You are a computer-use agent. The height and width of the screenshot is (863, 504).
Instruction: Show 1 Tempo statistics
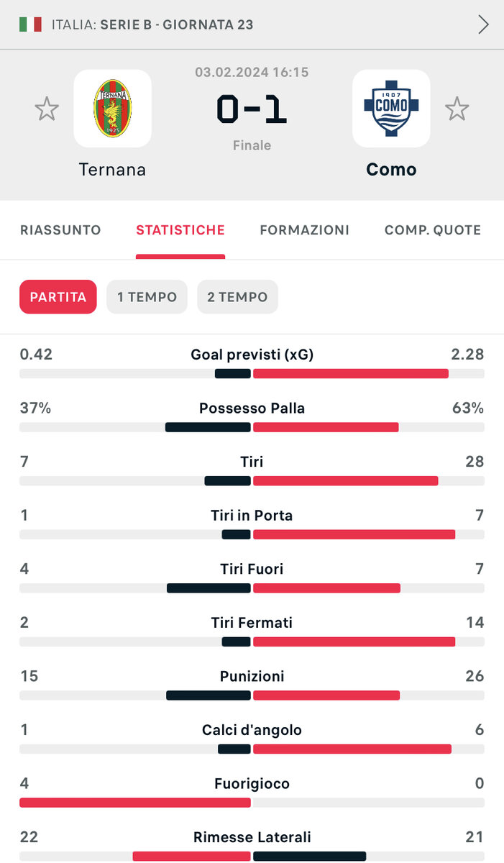point(147,297)
